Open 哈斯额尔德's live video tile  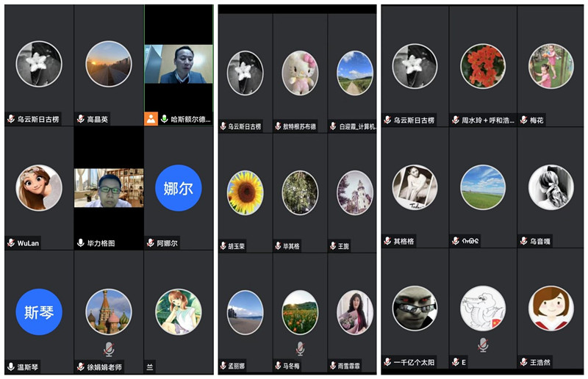[x=179, y=64]
